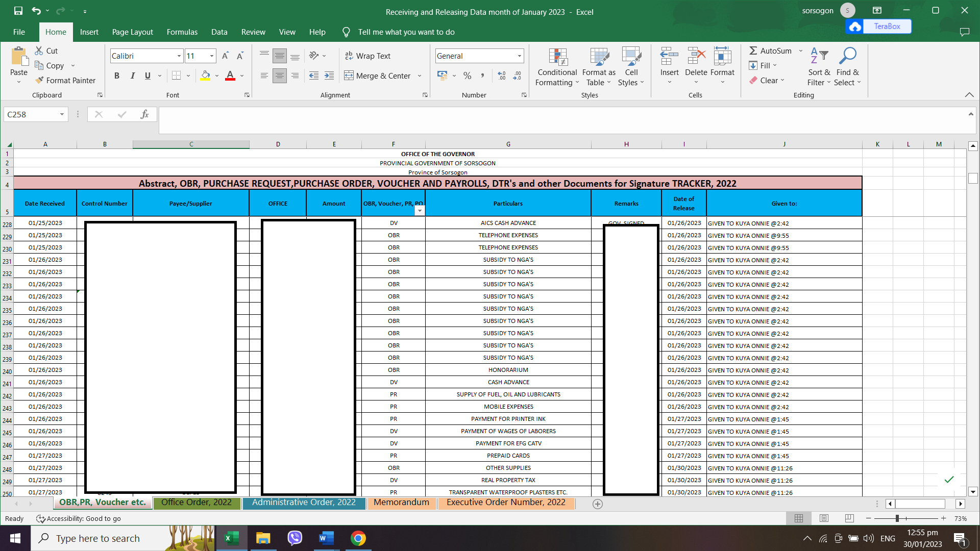Toggle Underline formatting

point(148,76)
